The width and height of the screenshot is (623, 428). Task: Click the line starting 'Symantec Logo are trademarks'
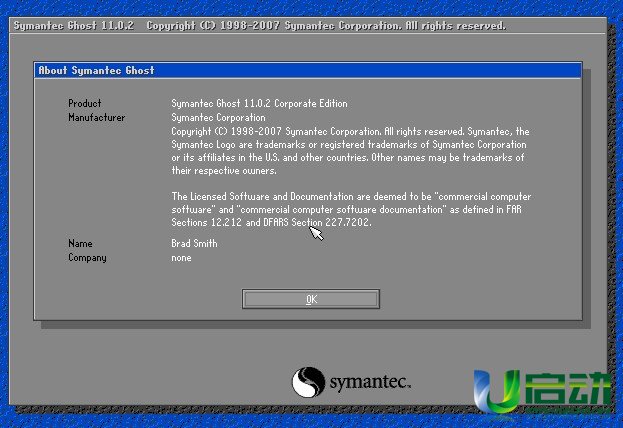coord(349,145)
